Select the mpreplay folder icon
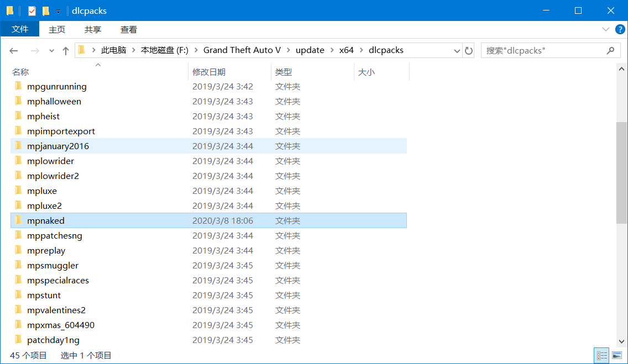Viewport: 628px width, 364px height. [x=18, y=250]
